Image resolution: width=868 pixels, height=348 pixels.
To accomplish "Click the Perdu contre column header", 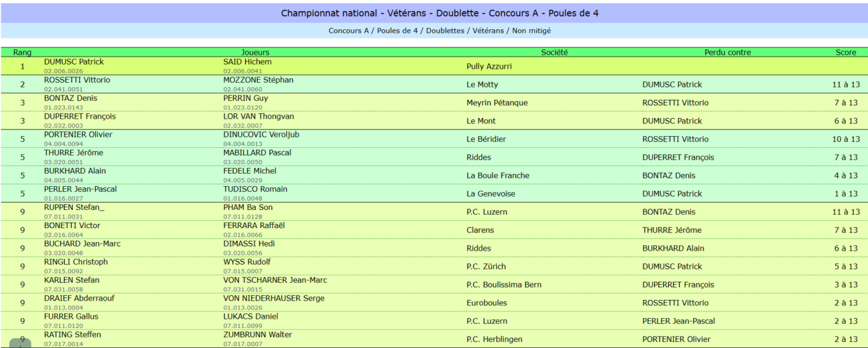I will coord(727,52).
